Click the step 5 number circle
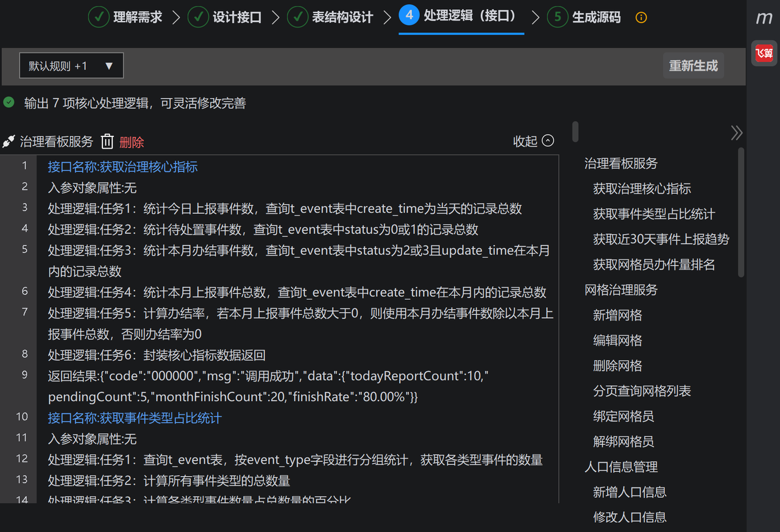The height and width of the screenshot is (532, 780). click(x=557, y=17)
